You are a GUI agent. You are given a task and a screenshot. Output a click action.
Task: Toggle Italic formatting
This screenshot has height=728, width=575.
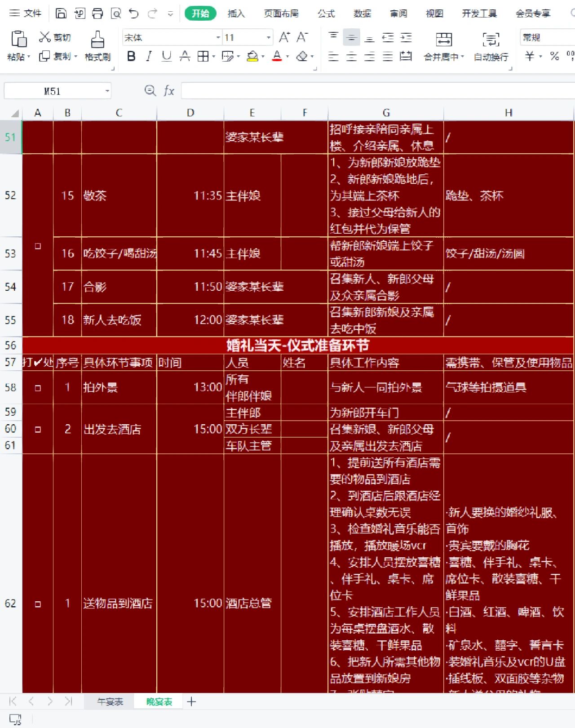(149, 57)
